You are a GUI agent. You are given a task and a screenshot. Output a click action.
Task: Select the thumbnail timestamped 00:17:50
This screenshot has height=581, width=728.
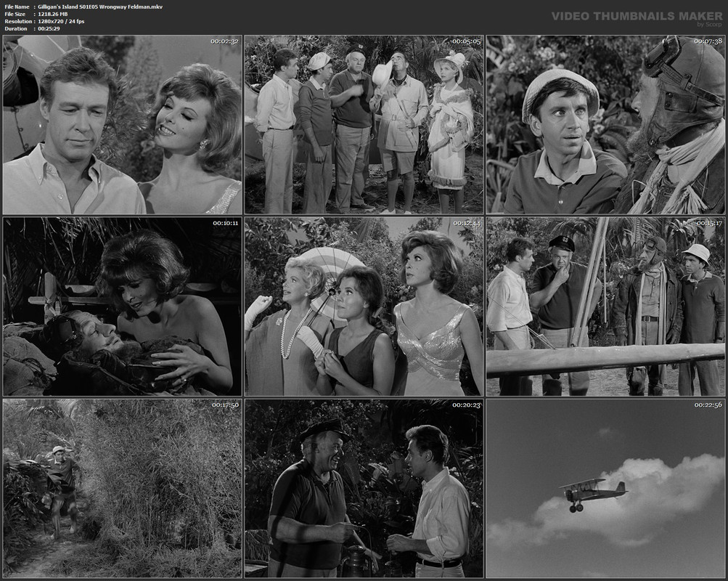(122, 489)
